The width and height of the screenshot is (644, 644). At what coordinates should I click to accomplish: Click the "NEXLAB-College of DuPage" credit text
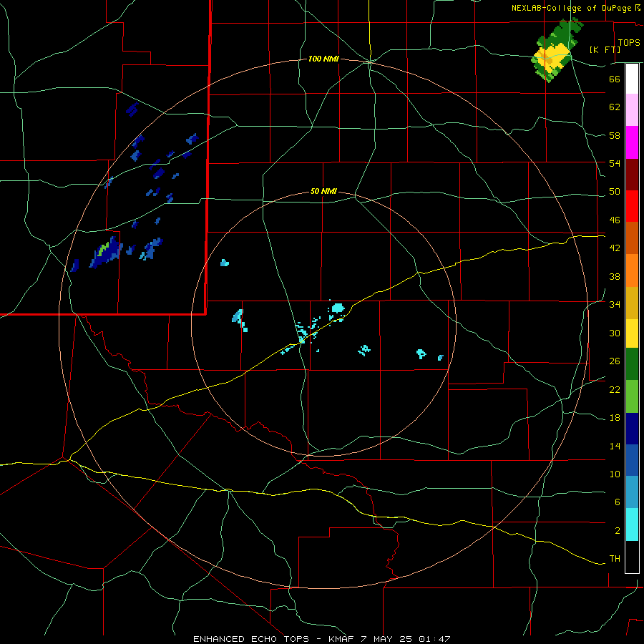pyautogui.click(x=571, y=8)
